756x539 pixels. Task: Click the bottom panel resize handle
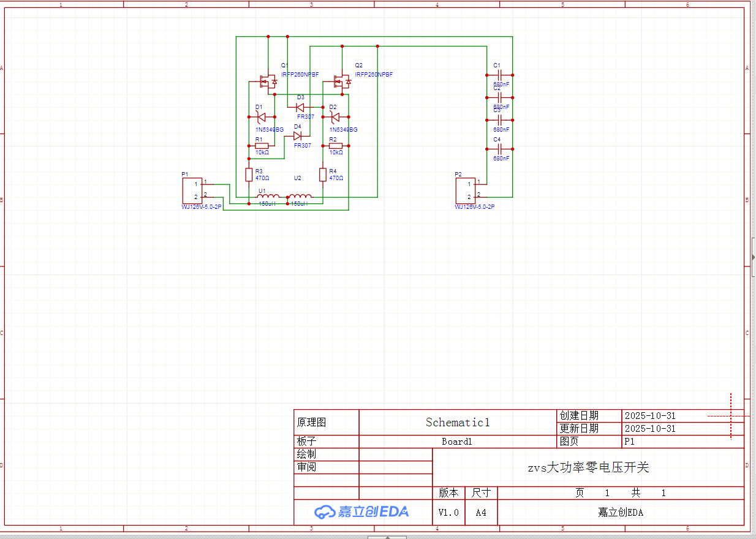(x=387, y=537)
